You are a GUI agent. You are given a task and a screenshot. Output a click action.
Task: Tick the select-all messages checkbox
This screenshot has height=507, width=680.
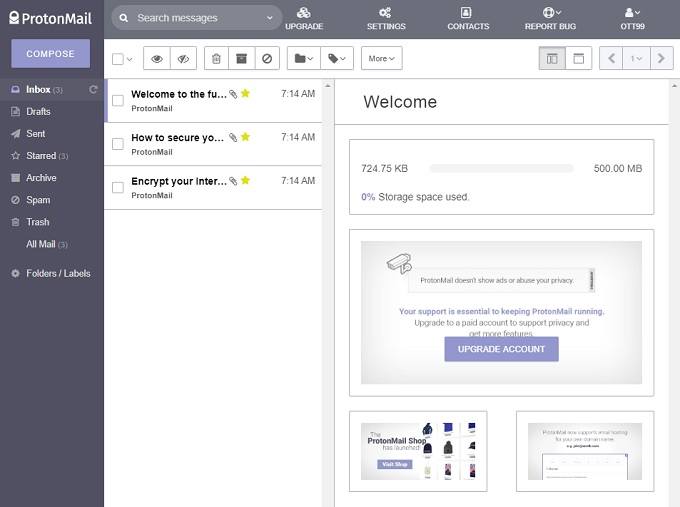[118, 59]
